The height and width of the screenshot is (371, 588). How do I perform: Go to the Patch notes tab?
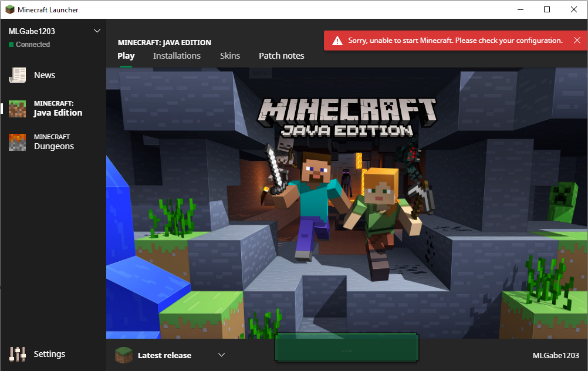pyautogui.click(x=281, y=56)
